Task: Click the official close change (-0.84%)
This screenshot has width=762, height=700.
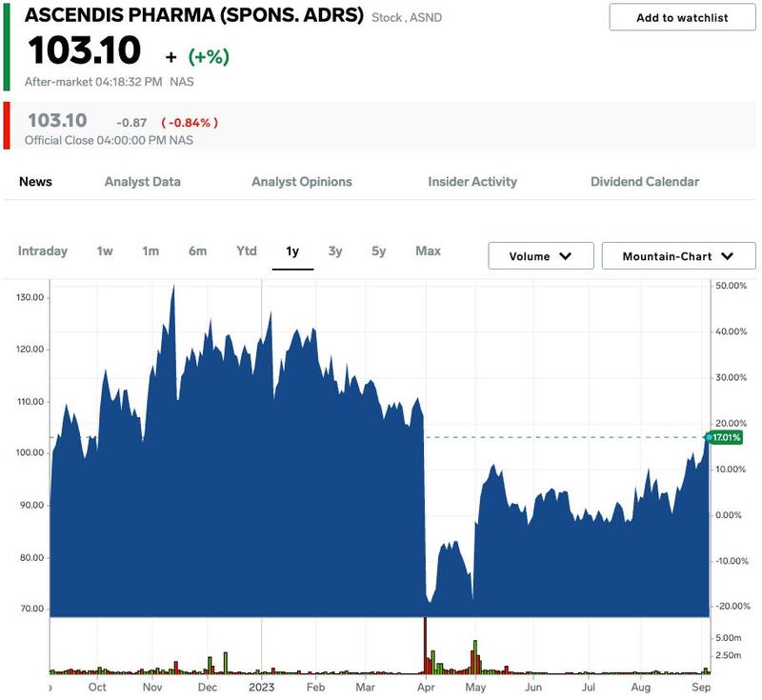Action: point(190,123)
